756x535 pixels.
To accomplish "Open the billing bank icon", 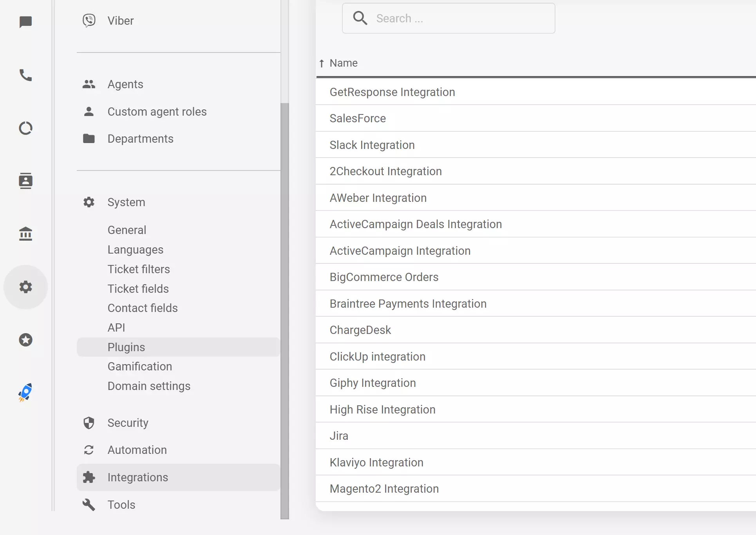I will (x=25, y=234).
